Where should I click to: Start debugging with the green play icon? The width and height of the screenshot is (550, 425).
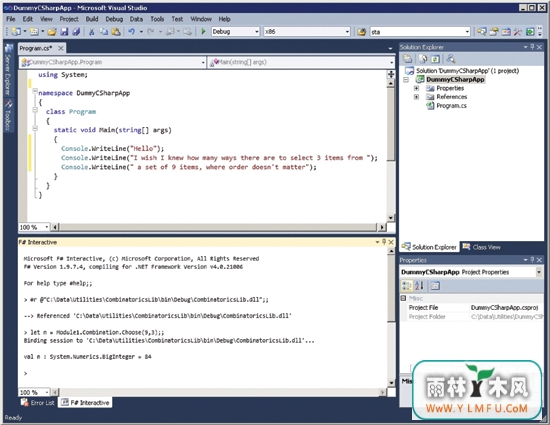point(203,32)
